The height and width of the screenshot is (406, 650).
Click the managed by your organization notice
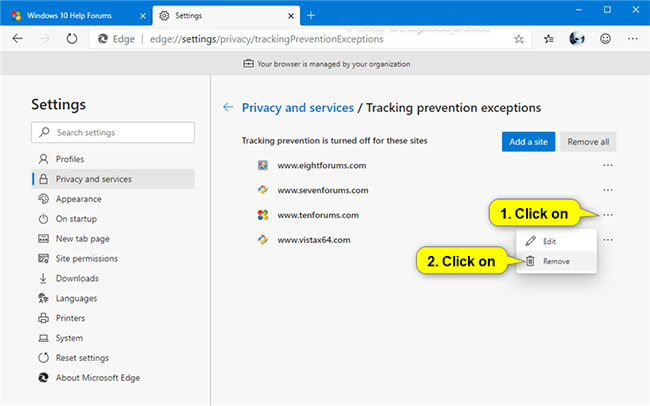[327, 64]
